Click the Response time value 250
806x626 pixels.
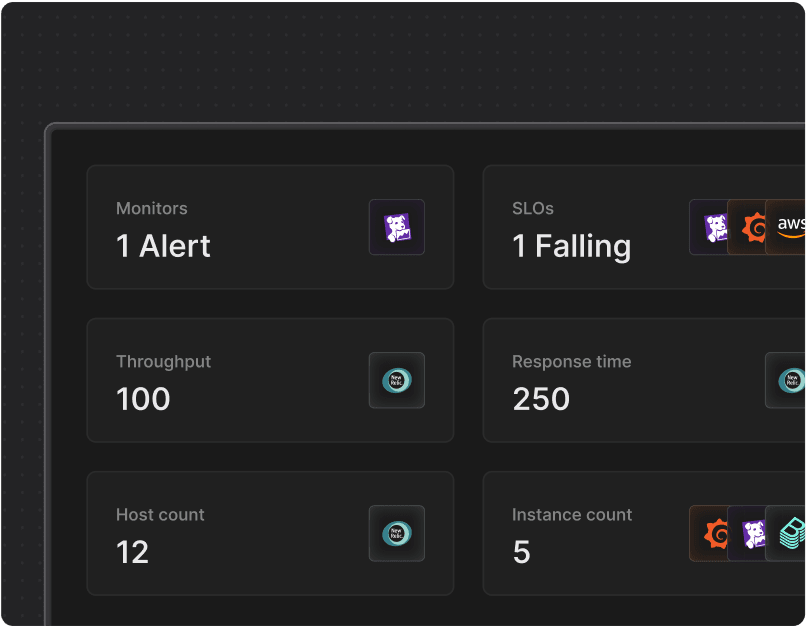pyautogui.click(x=541, y=399)
